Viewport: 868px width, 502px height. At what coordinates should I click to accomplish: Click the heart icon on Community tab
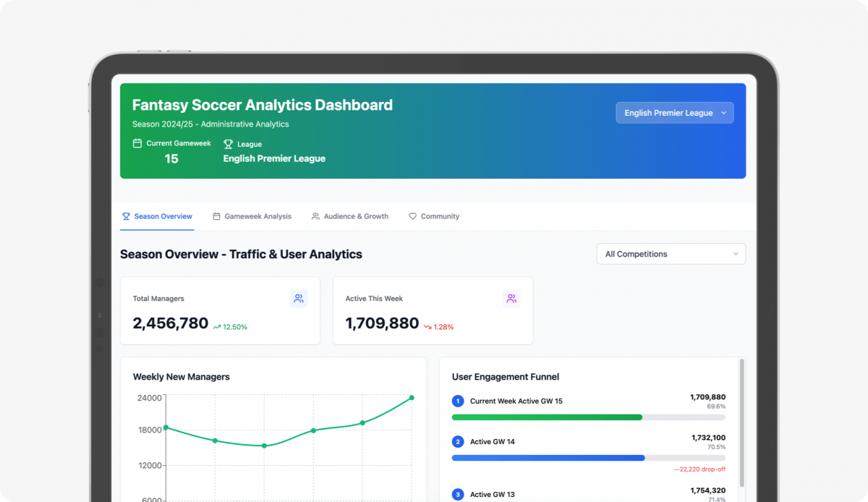click(413, 216)
